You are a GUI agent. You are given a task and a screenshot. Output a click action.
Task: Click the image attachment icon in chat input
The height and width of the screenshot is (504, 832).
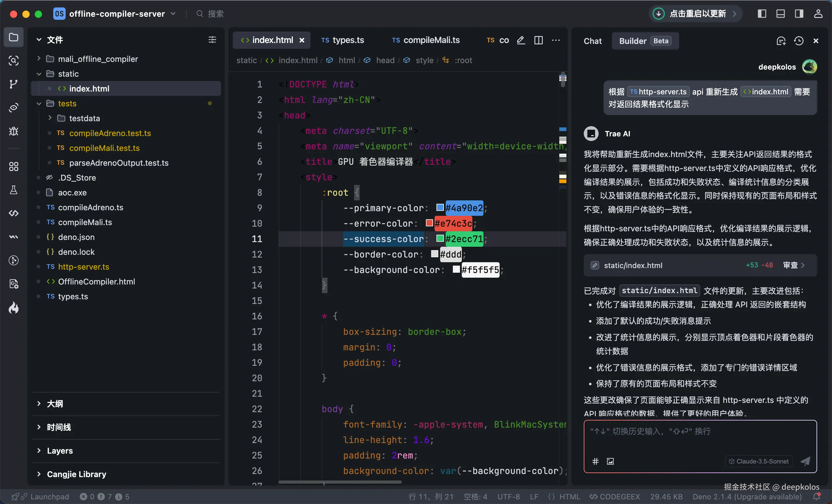[610, 461]
